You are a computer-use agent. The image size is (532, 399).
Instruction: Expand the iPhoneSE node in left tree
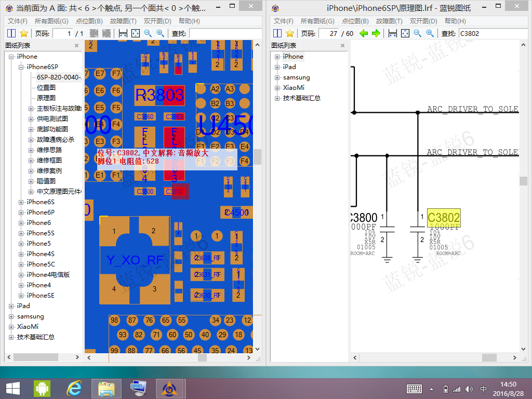pyautogui.click(x=21, y=296)
